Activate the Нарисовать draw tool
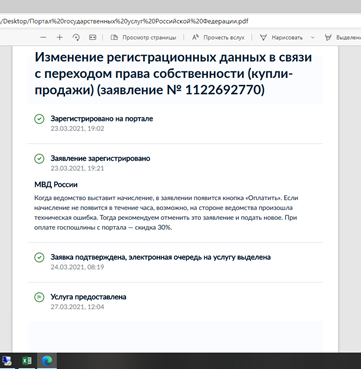This screenshot has height=369, width=361. coord(281,38)
